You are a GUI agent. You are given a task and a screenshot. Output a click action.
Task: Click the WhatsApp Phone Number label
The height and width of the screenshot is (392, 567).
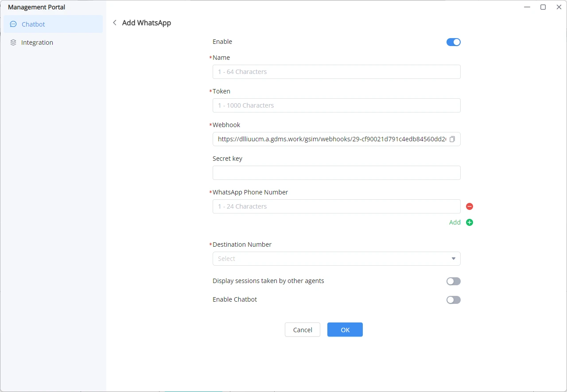(x=250, y=192)
